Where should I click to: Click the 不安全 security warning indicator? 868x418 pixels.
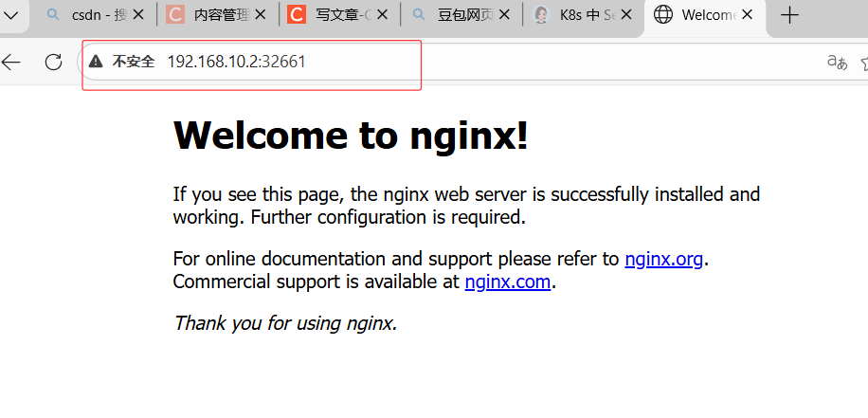(x=122, y=62)
